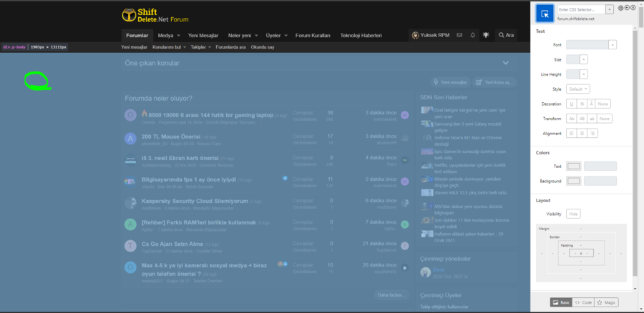
Task: Click Yeni Mesajlar in main navigation
Action: pos(203,36)
